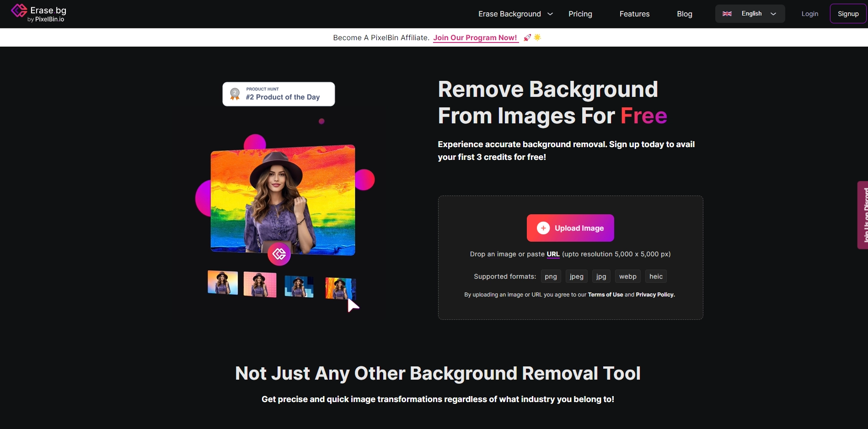Click the PixelBin badge on the demo image
The height and width of the screenshot is (429, 868).
[x=279, y=254]
